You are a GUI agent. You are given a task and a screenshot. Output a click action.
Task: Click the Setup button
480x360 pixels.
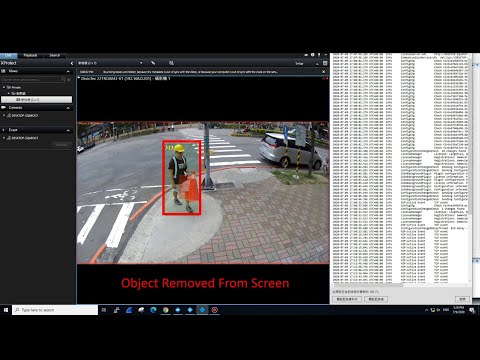[299, 63]
